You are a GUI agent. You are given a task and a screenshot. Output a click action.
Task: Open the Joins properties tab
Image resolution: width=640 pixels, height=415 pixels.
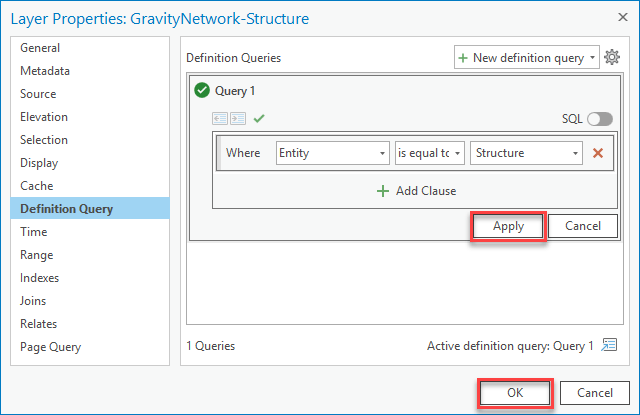click(x=33, y=301)
